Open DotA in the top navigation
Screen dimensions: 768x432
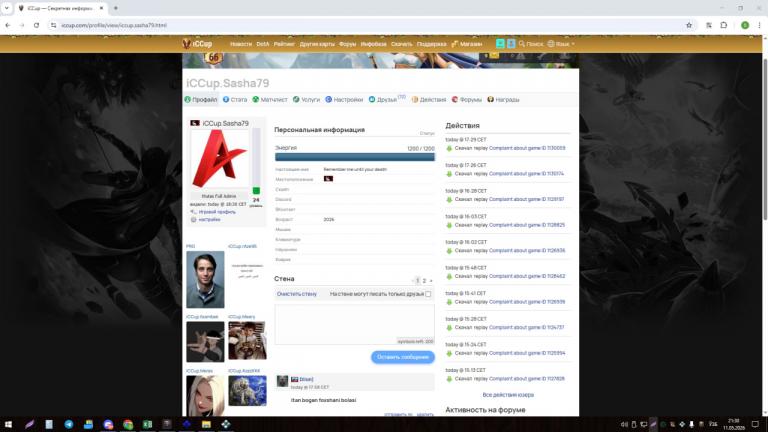pos(263,44)
